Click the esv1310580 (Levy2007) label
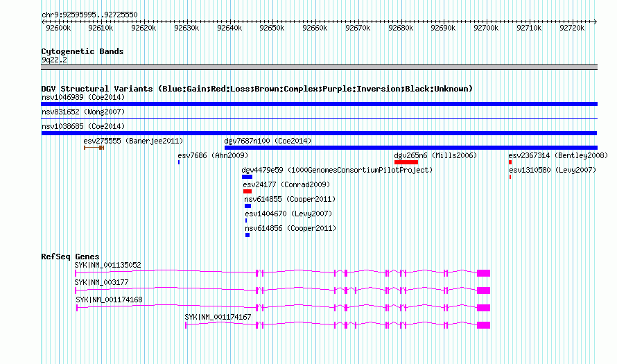This screenshot has width=617, height=364. click(553, 170)
